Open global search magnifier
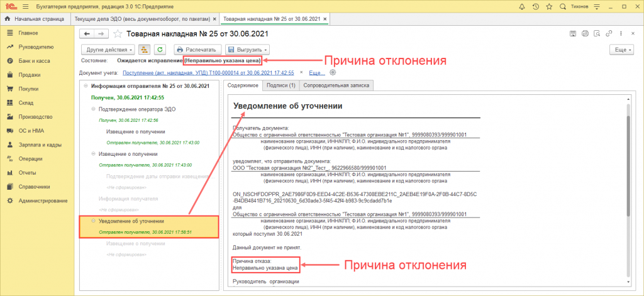The height and width of the screenshot is (296, 644). [x=562, y=6]
